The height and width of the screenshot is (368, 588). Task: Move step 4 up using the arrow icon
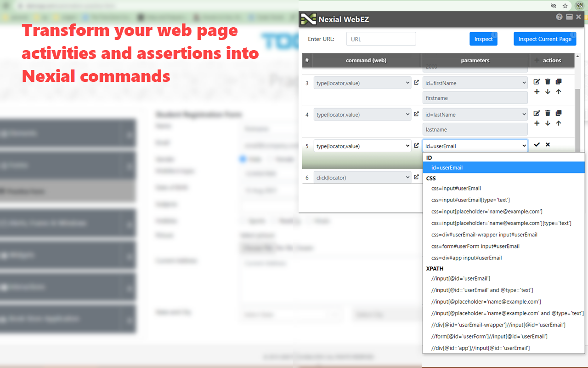click(559, 123)
